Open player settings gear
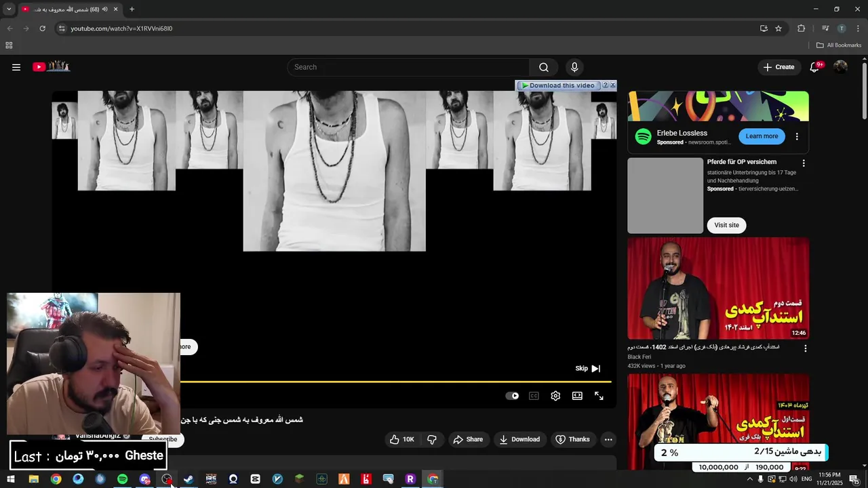 click(x=555, y=396)
